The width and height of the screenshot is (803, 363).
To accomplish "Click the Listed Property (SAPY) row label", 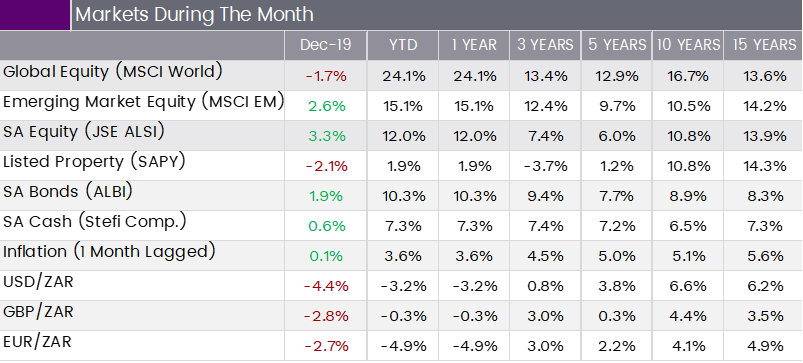I will (x=94, y=162).
